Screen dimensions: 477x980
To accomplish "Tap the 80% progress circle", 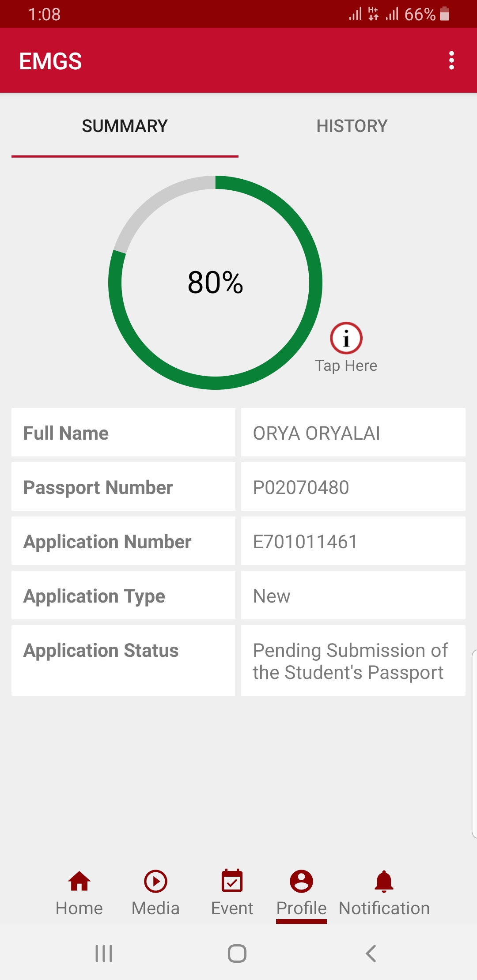I will pos(215,283).
